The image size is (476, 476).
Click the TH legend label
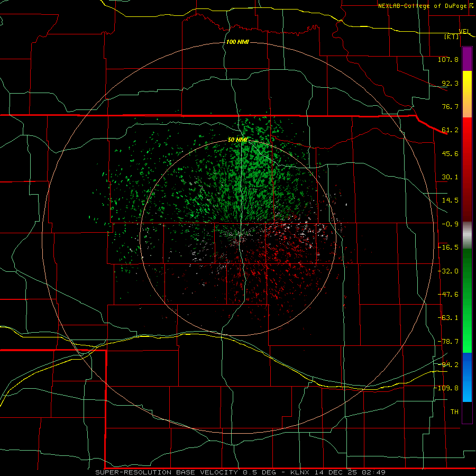tap(454, 412)
